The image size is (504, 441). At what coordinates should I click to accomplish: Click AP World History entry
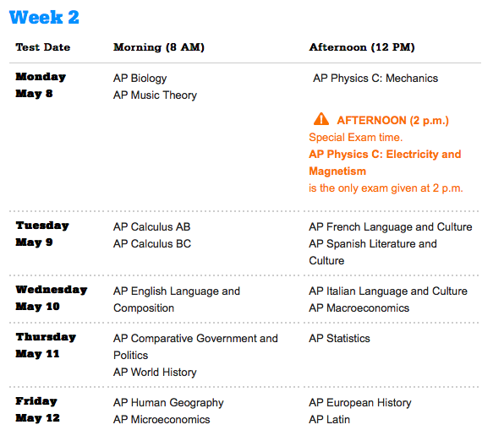155,372
